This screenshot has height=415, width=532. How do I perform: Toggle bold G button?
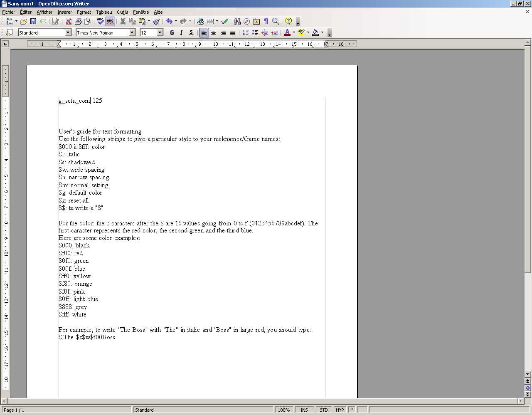[172, 32]
